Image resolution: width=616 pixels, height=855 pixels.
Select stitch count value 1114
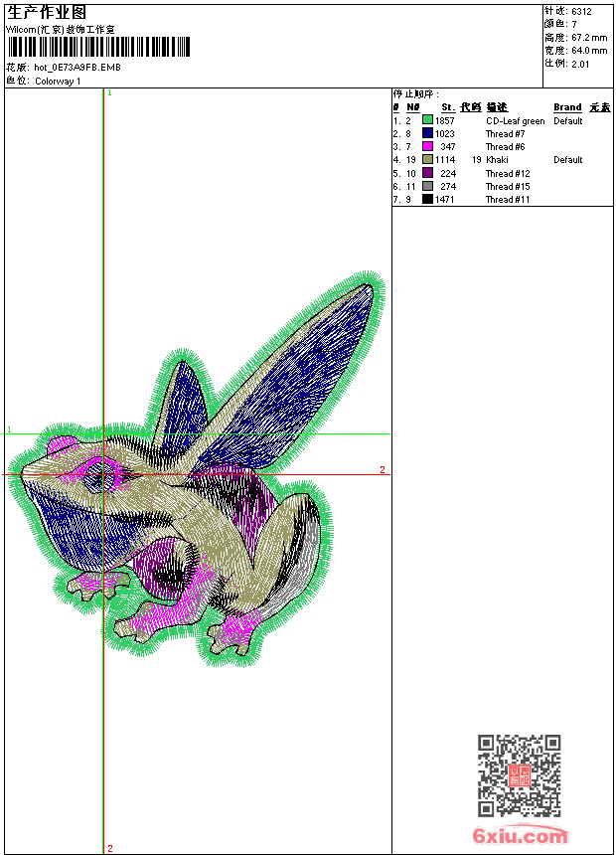point(445,160)
